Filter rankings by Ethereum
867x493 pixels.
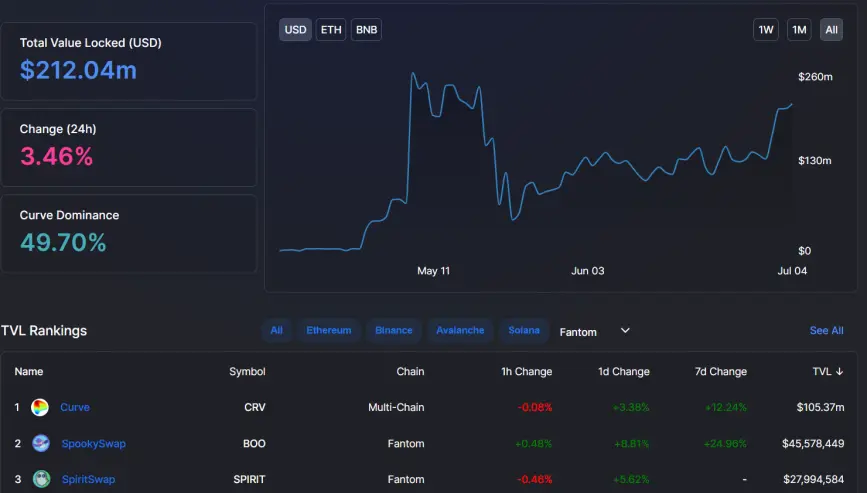328,331
